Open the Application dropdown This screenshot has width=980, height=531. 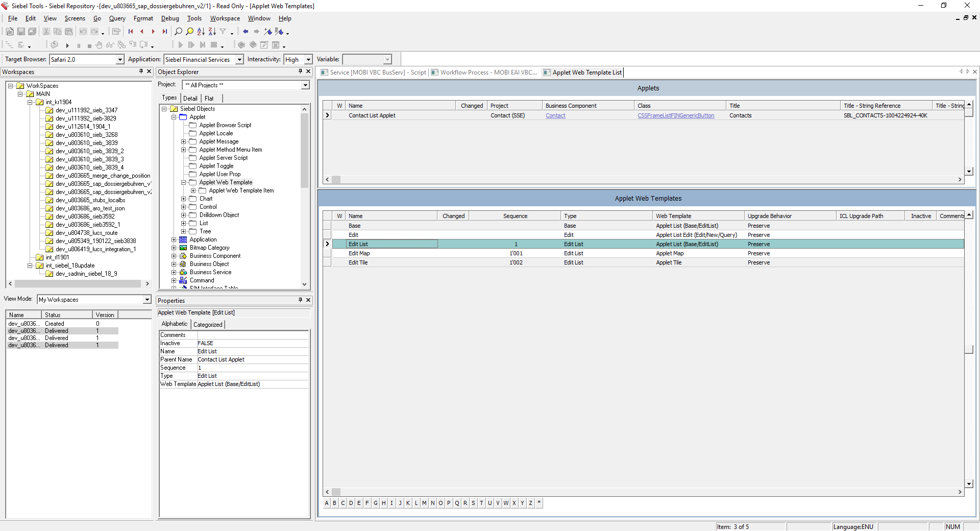coord(239,60)
